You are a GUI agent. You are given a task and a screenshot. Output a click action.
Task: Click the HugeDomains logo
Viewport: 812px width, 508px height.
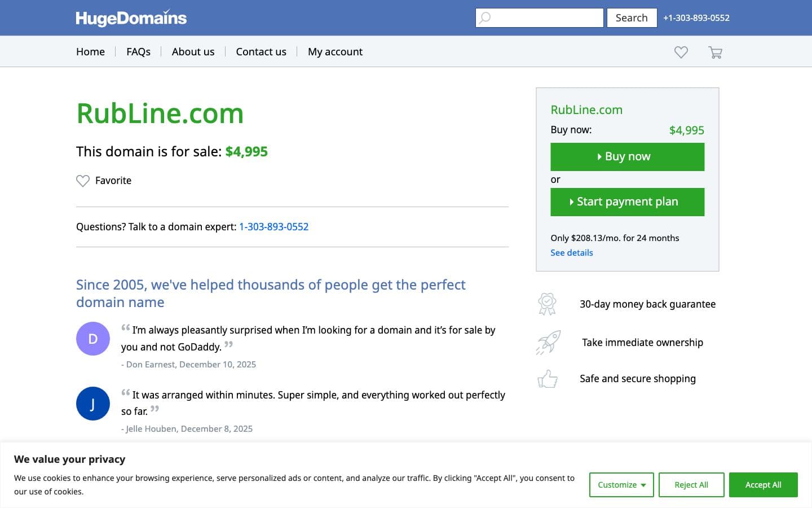click(x=131, y=18)
